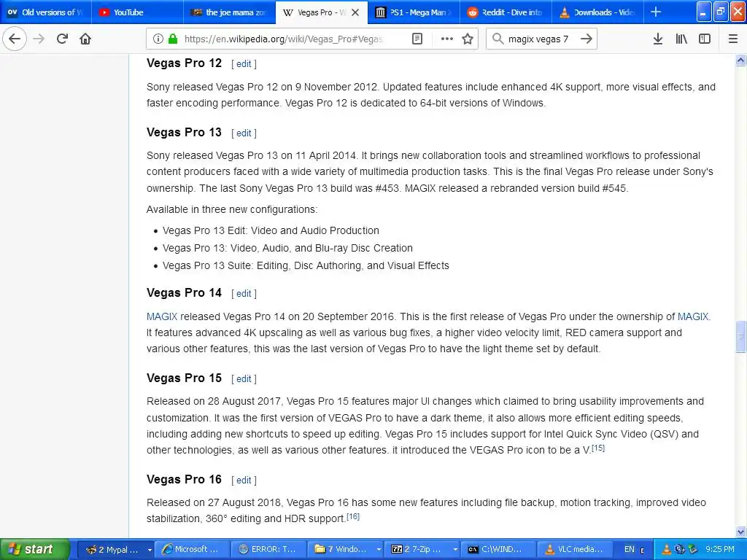The image size is (747, 560).
Task: Submit search with the arrow button
Action: click(587, 39)
